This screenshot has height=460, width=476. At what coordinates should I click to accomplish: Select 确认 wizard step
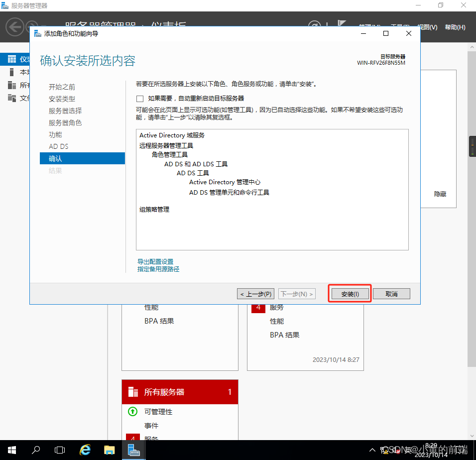[x=82, y=158]
